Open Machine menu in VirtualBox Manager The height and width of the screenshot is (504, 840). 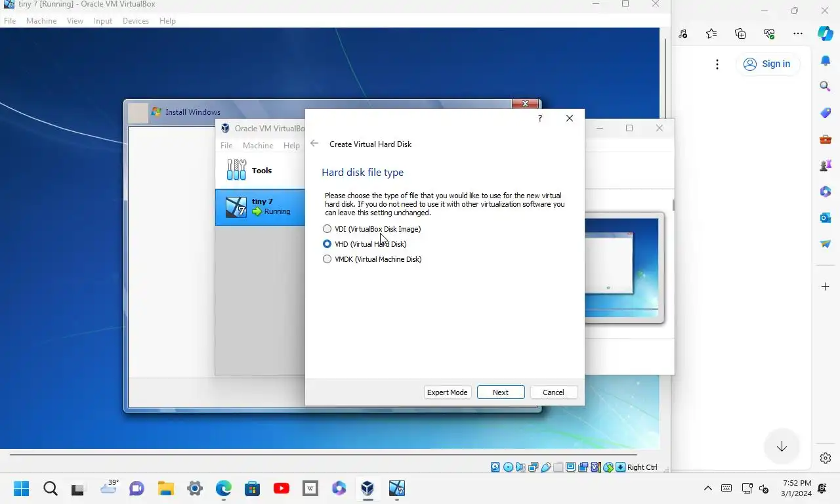(258, 146)
